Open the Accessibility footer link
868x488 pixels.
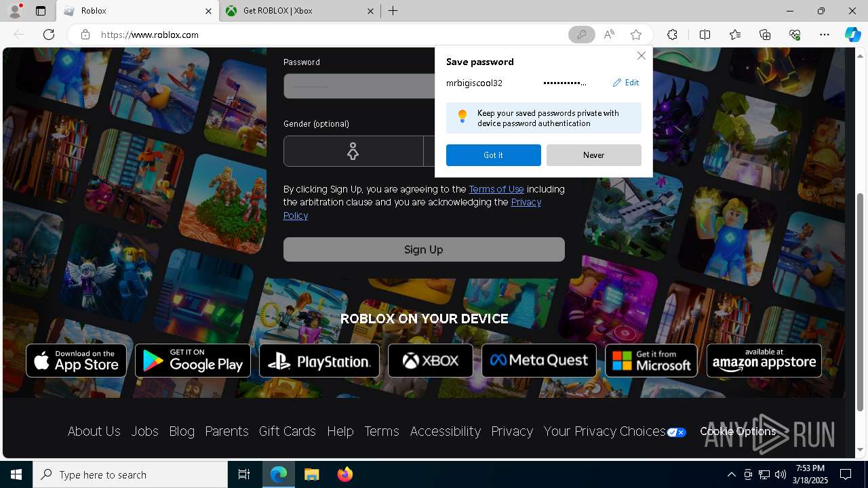pyautogui.click(x=446, y=431)
